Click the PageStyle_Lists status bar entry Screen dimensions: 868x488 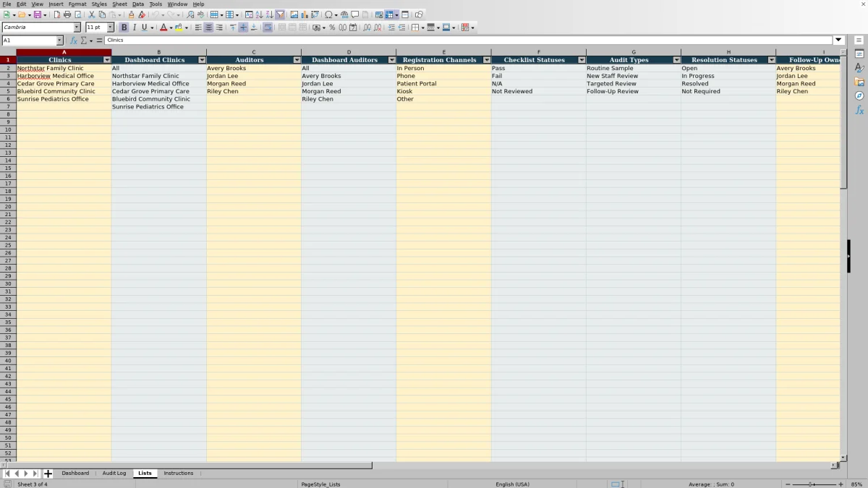pyautogui.click(x=320, y=484)
